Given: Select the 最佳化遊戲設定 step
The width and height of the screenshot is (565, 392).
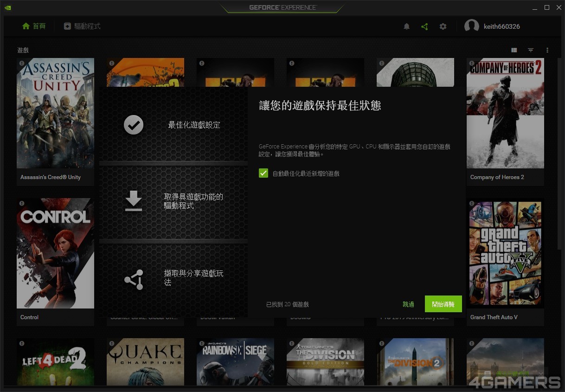Looking at the screenshot, I should point(173,125).
